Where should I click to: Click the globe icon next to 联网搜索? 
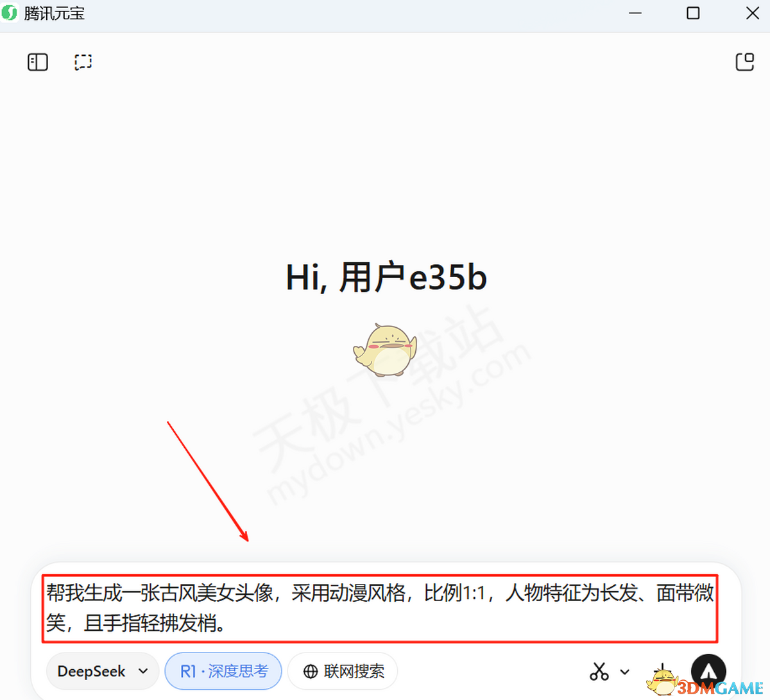tap(311, 671)
